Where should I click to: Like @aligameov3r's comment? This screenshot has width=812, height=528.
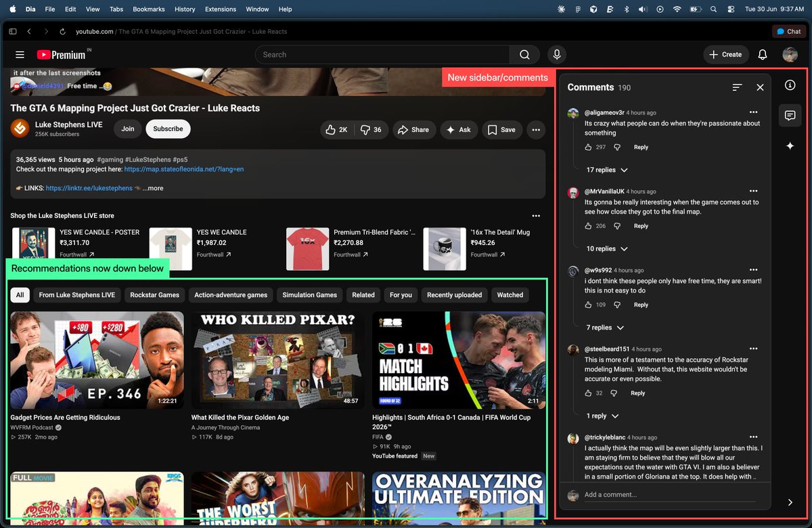click(588, 147)
